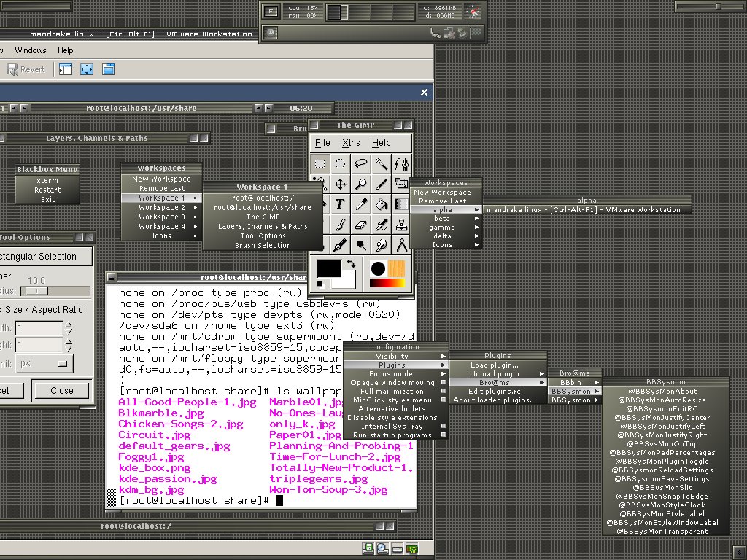
Task: Choose Edit plugins.rc menu entry
Action: coord(498,392)
